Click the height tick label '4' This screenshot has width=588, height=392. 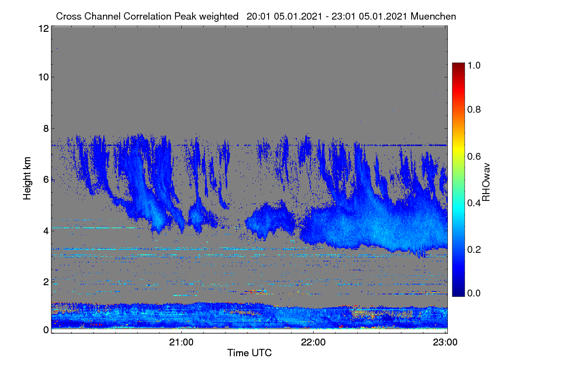point(46,230)
